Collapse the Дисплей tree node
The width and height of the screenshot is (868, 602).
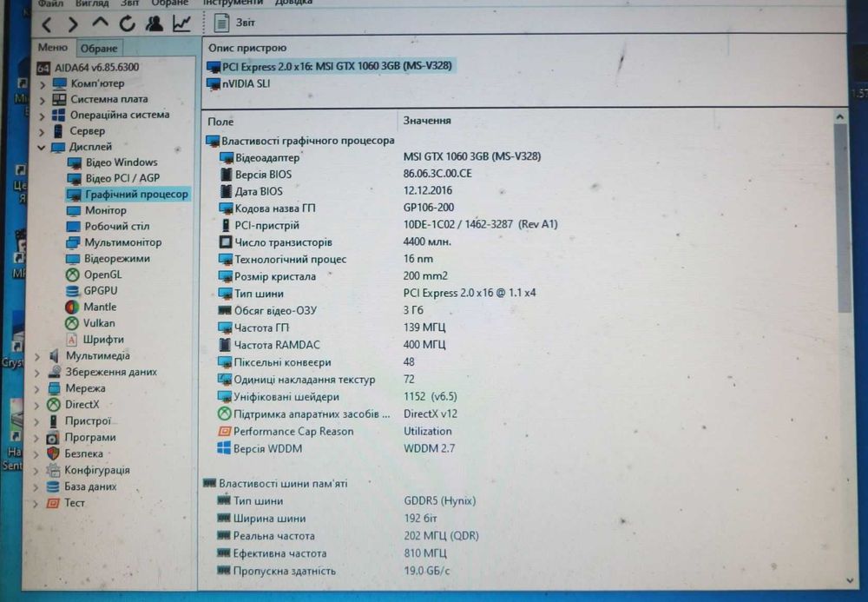42,148
